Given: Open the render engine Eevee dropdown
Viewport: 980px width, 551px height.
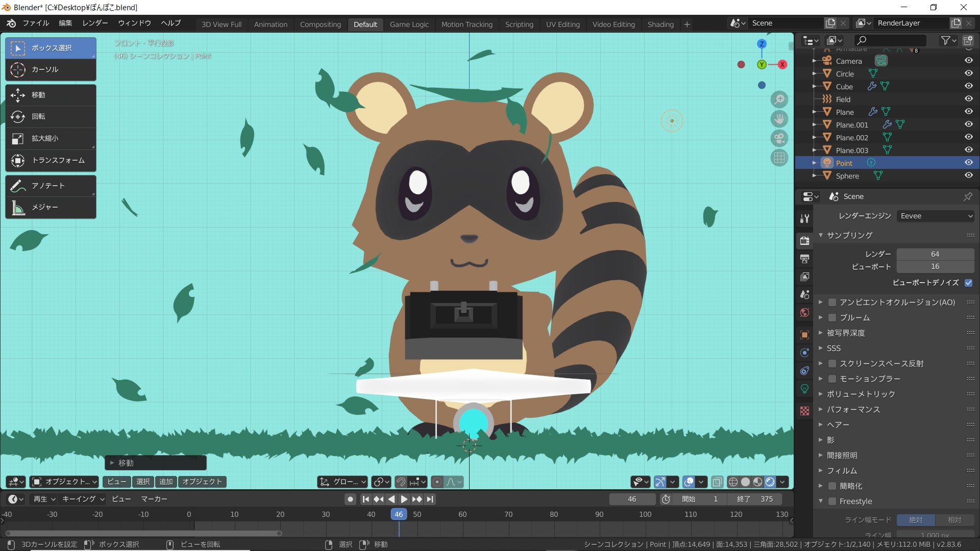Looking at the screenshot, I should (x=935, y=216).
